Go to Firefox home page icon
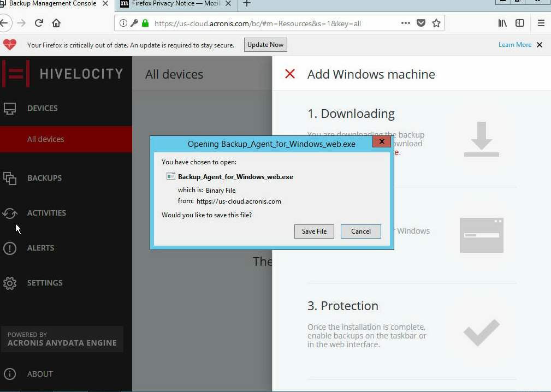Screen dimensions: 551x392 (56, 23)
